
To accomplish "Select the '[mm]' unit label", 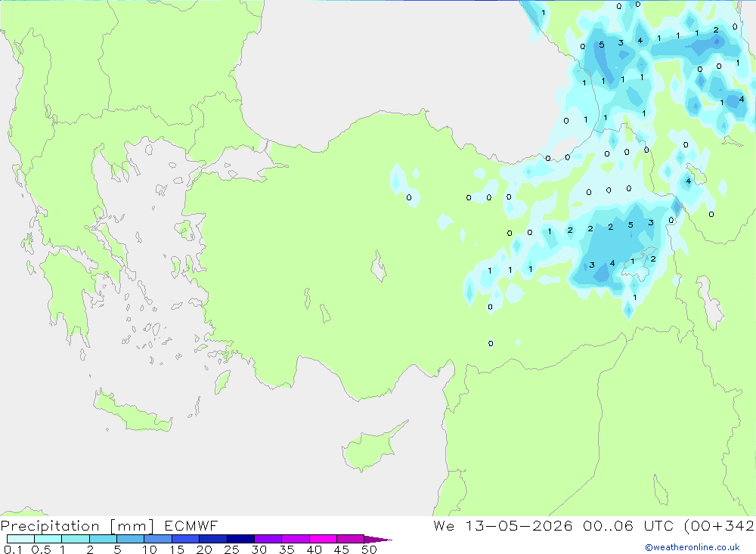I will [132, 526].
